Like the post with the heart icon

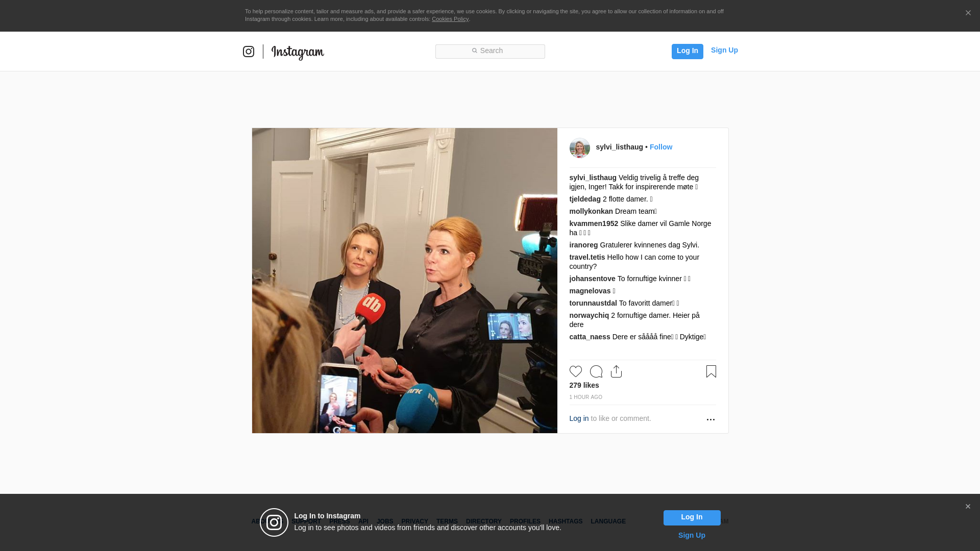pos(576,371)
